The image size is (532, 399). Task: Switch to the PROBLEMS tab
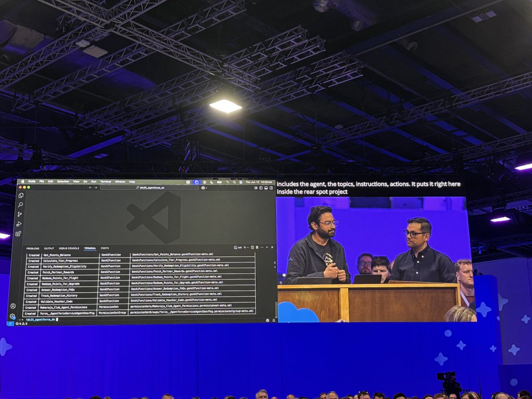click(33, 248)
